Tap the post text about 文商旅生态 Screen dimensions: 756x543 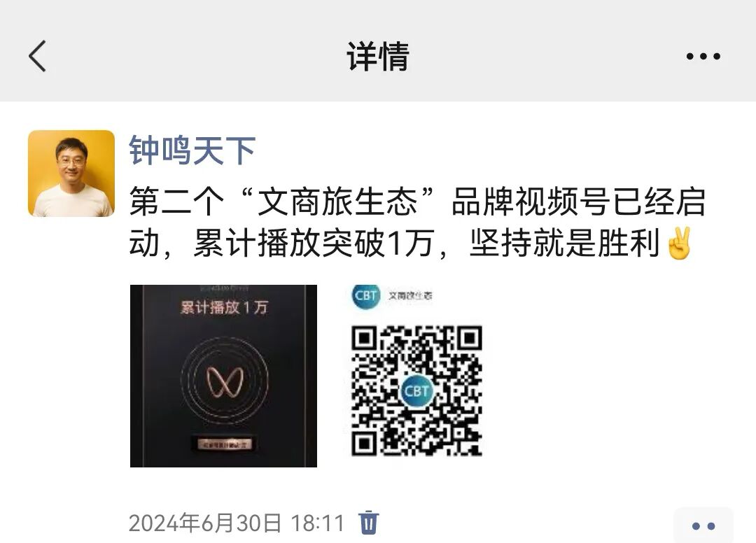tap(417, 223)
